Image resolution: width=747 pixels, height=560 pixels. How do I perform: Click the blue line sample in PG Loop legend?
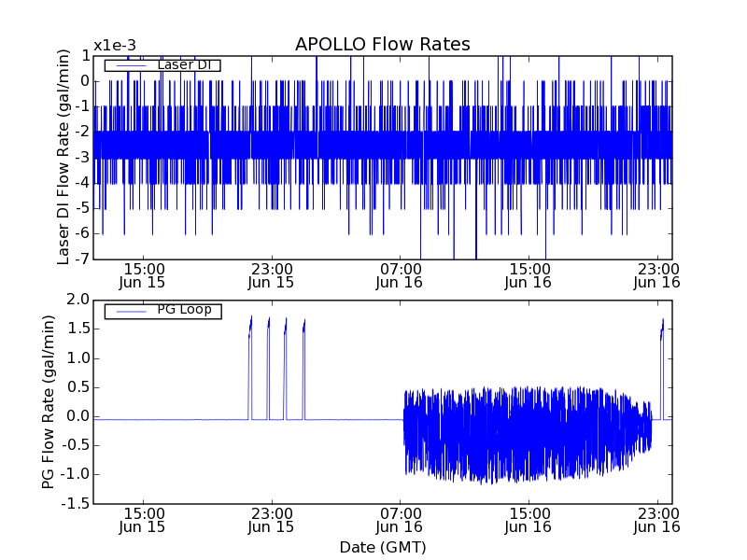(x=126, y=310)
